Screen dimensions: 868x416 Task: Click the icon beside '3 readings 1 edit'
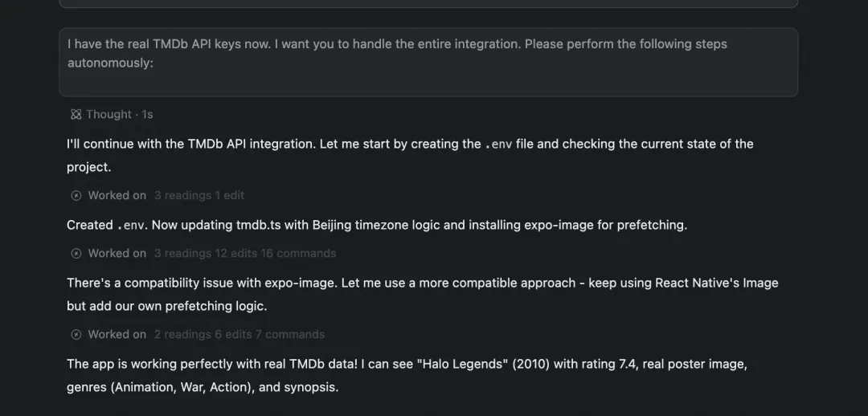[76, 195]
